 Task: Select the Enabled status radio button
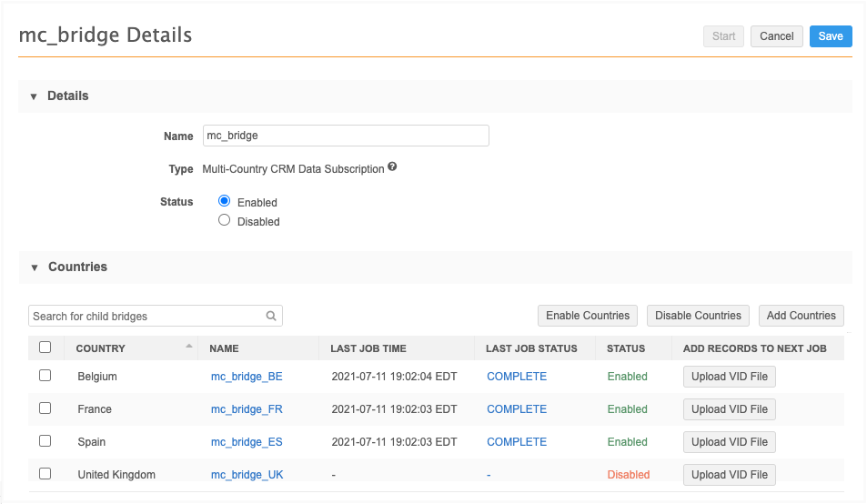pos(225,201)
